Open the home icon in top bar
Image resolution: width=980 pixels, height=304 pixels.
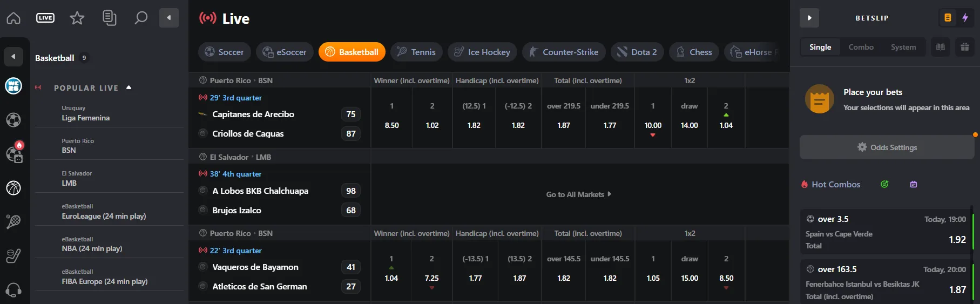click(x=13, y=18)
